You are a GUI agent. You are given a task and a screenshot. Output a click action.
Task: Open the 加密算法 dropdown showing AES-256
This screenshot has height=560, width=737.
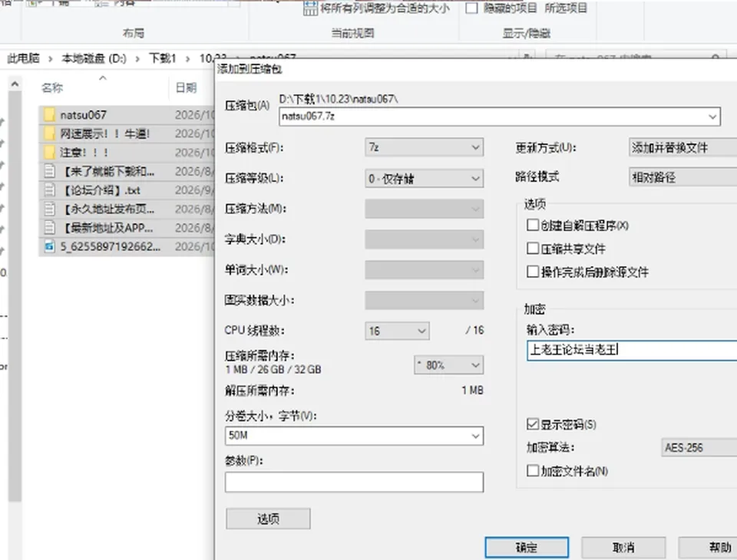click(x=699, y=447)
